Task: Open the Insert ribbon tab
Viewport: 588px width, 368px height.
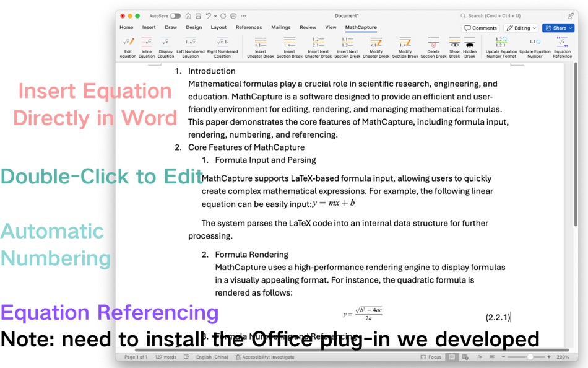Action: [x=149, y=27]
